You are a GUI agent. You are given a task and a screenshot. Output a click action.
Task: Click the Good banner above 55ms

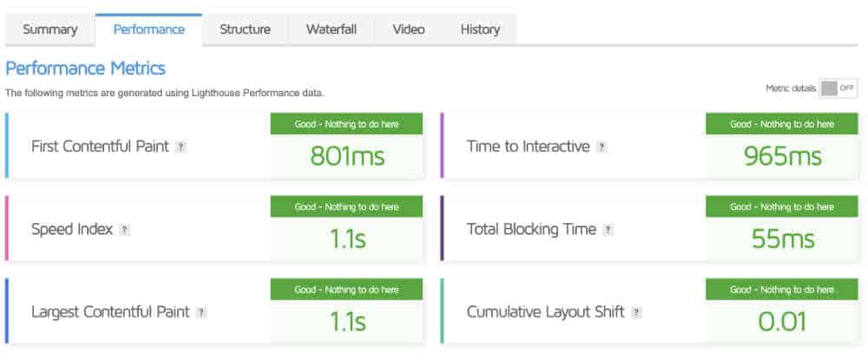coord(782,207)
